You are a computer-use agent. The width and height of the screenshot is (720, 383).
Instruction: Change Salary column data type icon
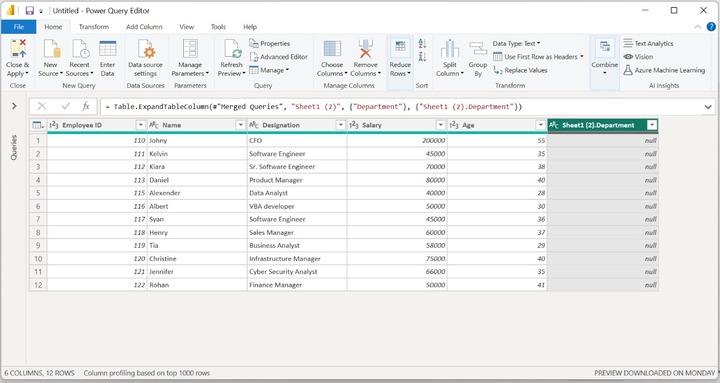click(354, 125)
